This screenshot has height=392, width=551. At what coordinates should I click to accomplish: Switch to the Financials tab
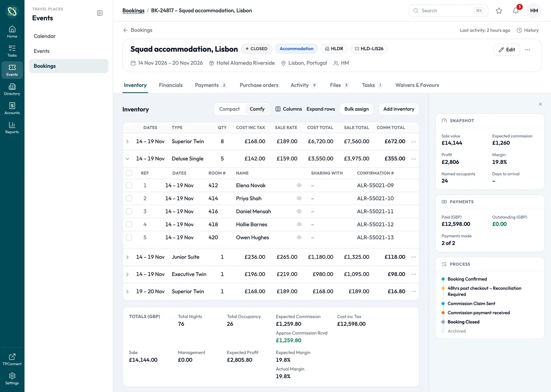[171, 85]
